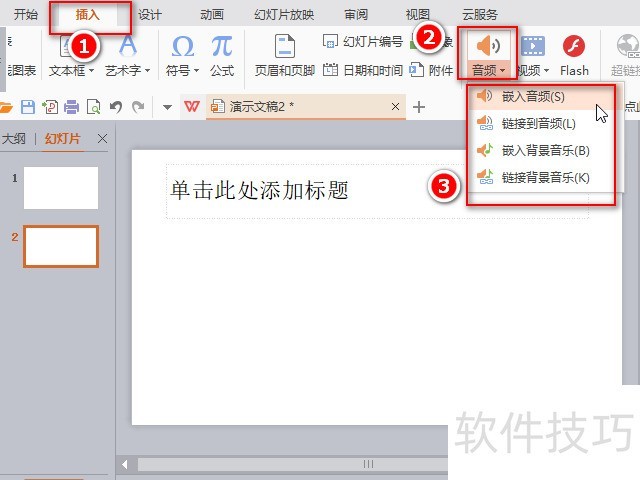This screenshot has width=640, height=480.
Task: Open the 设计 ribbon tab
Action: tap(149, 15)
